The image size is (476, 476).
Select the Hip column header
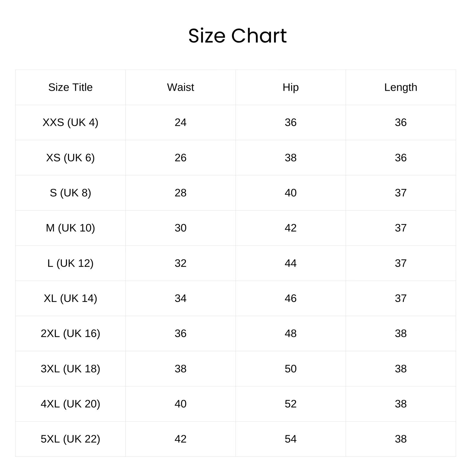tap(291, 87)
